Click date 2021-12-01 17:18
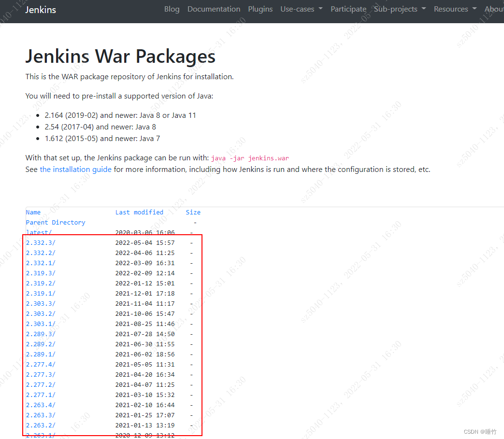Viewport: 504px width, 439px height. 145,294
